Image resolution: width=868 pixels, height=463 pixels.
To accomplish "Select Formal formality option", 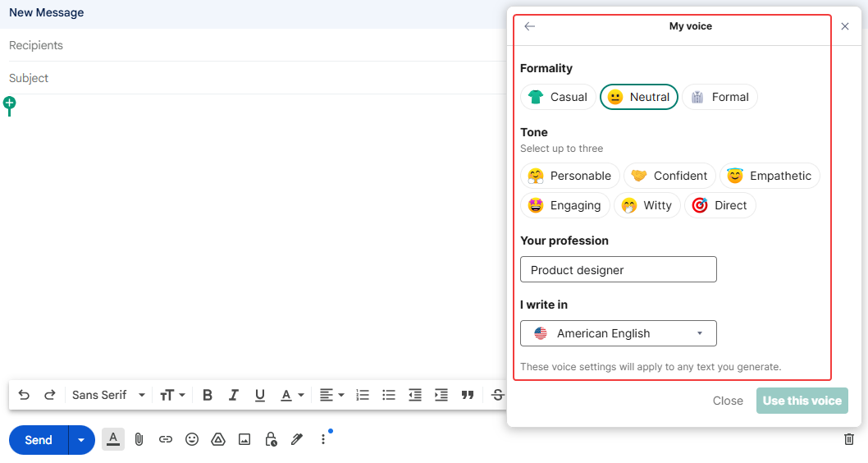I will pos(720,97).
